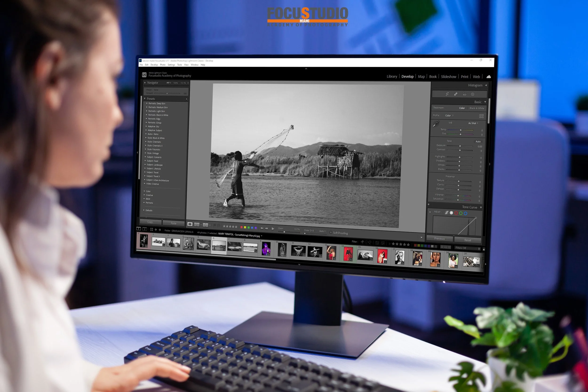Image resolution: width=588 pixels, height=392 pixels.
Task: Open the WB As Shot dropdown
Action: (473, 123)
